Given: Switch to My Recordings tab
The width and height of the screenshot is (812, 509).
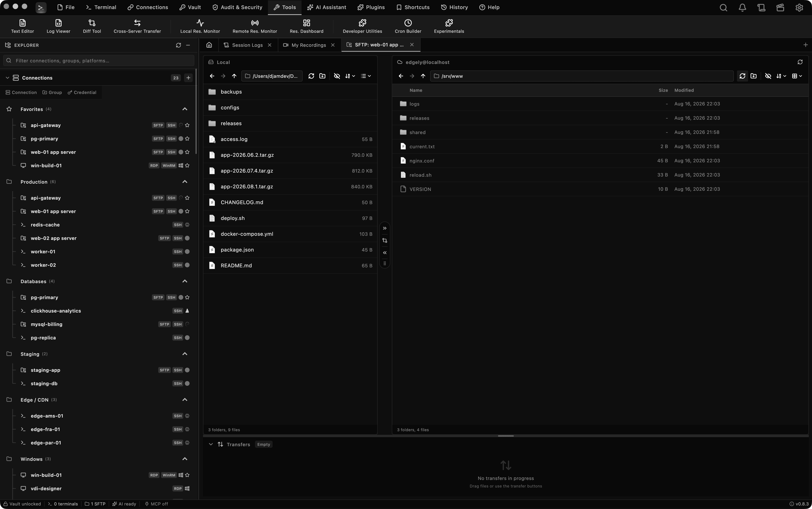Looking at the screenshot, I should point(309,45).
